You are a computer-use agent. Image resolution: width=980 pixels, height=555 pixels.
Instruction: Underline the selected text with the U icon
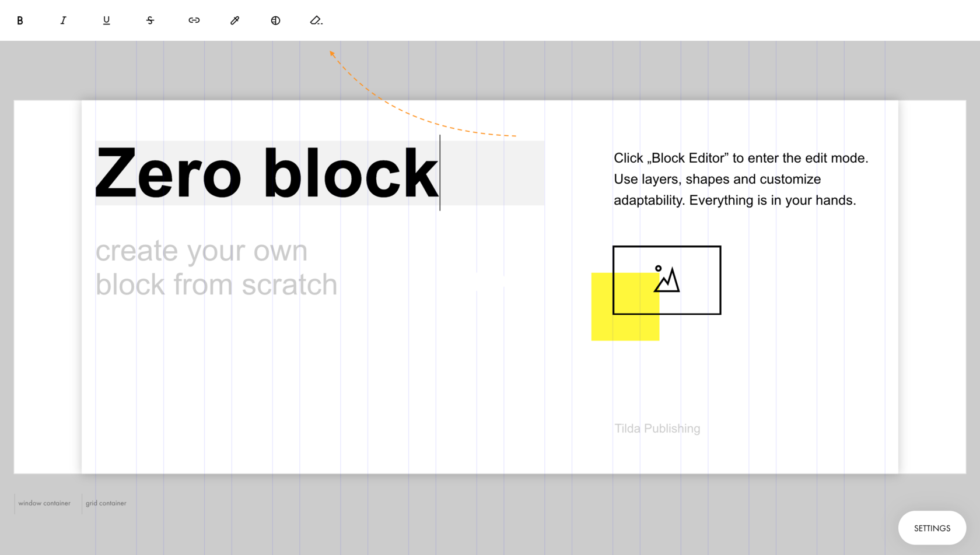[x=106, y=20]
